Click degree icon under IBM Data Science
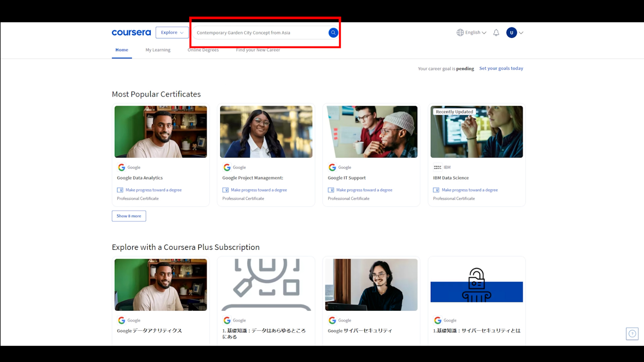644x362 pixels. tap(436, 190)
